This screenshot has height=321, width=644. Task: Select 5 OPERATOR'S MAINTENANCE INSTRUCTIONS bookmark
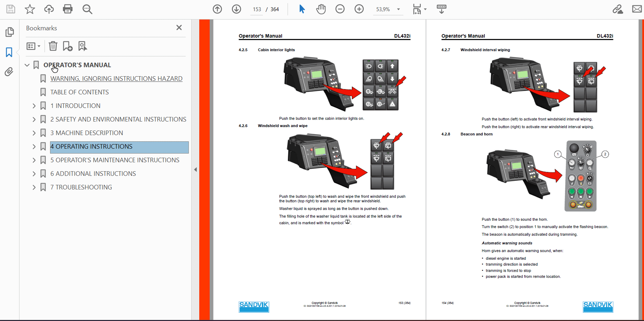(x=115, y=160)
